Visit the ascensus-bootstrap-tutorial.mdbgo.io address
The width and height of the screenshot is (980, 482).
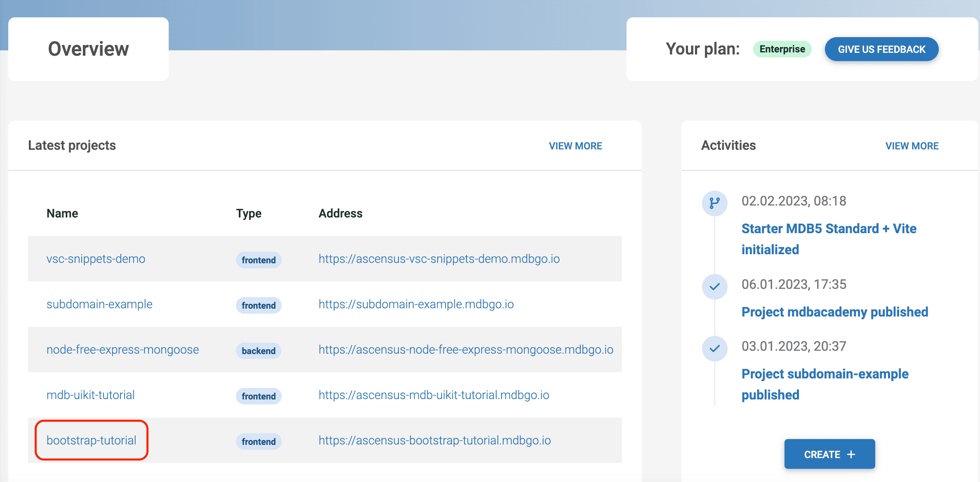(x=434, y=440)
